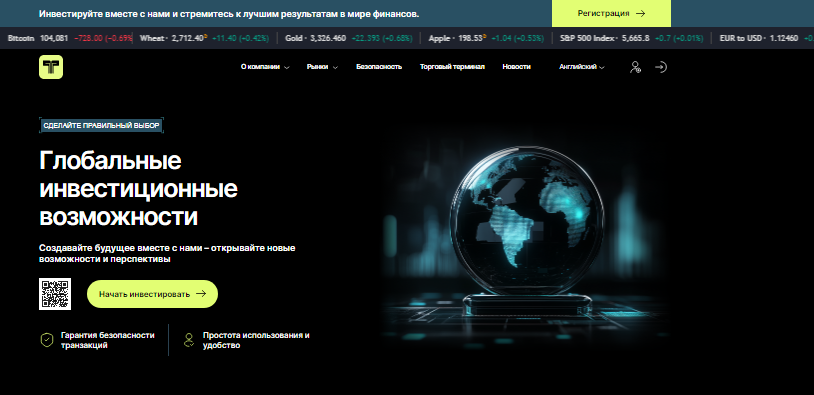The height and width of the screenshot is (395, 814).
Task: Click the Начать инвестировать button
Action: pyautogui.click(x=152, y=294)
